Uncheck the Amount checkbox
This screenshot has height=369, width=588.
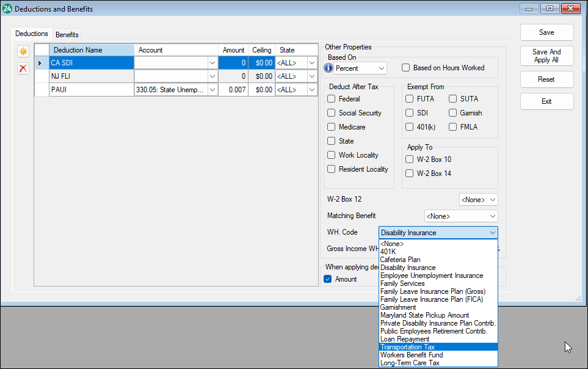point(328,279)
